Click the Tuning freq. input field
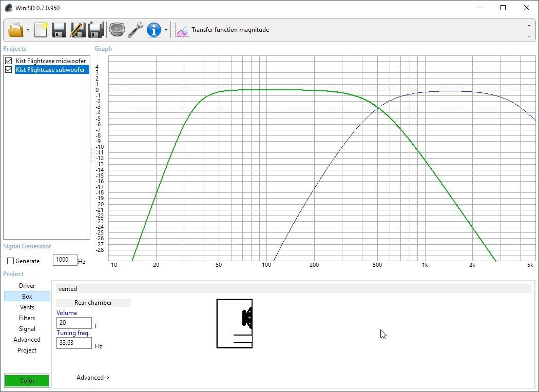This screenshot has width=539, height=392. click(x=74, y=343)
